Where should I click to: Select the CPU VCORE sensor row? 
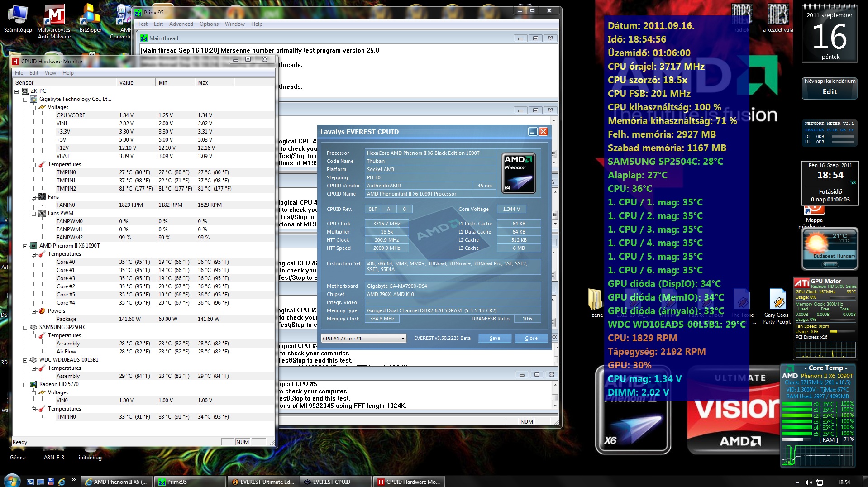point(143,115)
